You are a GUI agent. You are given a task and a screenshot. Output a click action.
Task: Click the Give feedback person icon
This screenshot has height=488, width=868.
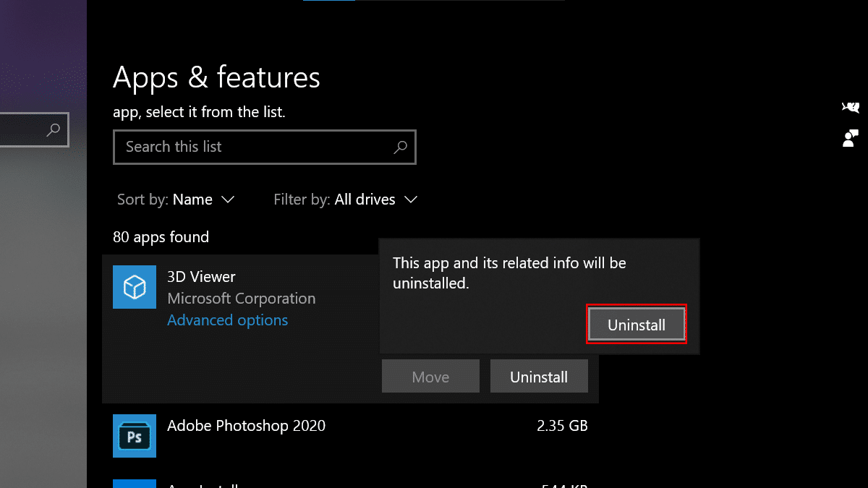tap(851, 138)
